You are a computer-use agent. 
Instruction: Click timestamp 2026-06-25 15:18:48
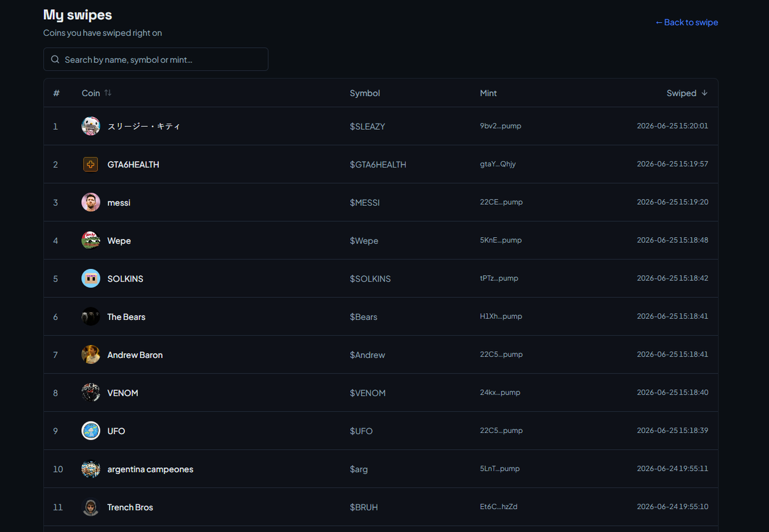[672, 240]
